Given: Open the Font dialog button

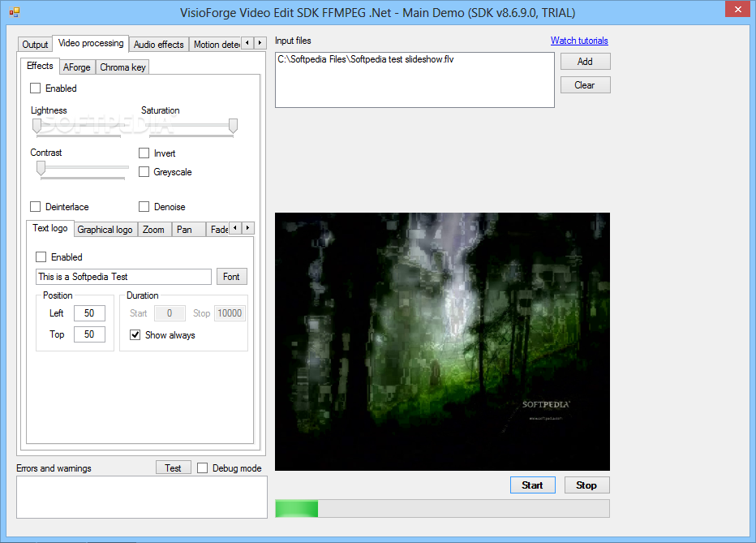Looking at the screenshot, I should [x=231, y=277].
